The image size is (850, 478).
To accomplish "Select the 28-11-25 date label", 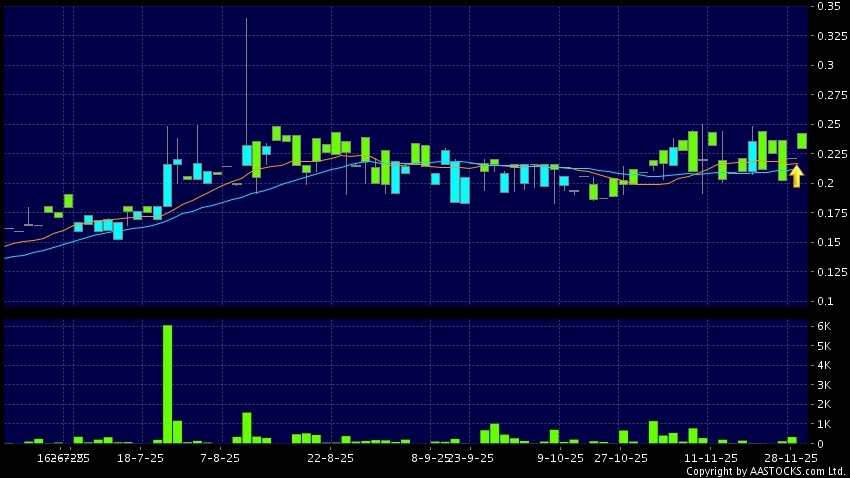I will [x=791, y=458].
